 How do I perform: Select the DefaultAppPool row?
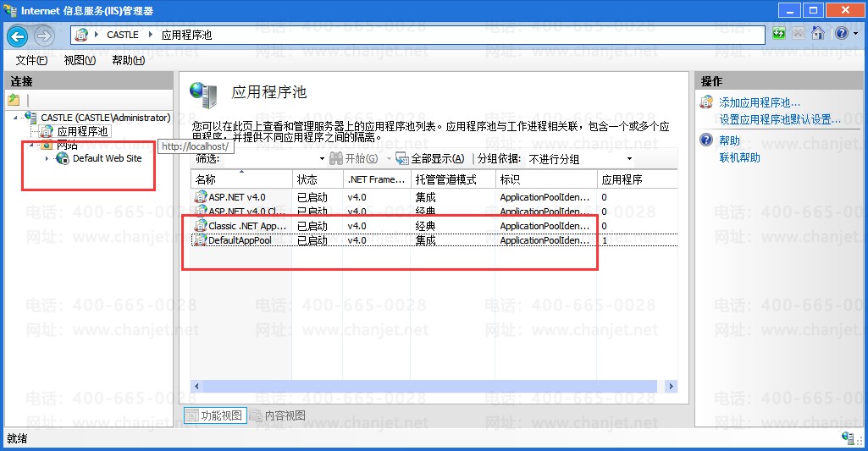434,240
